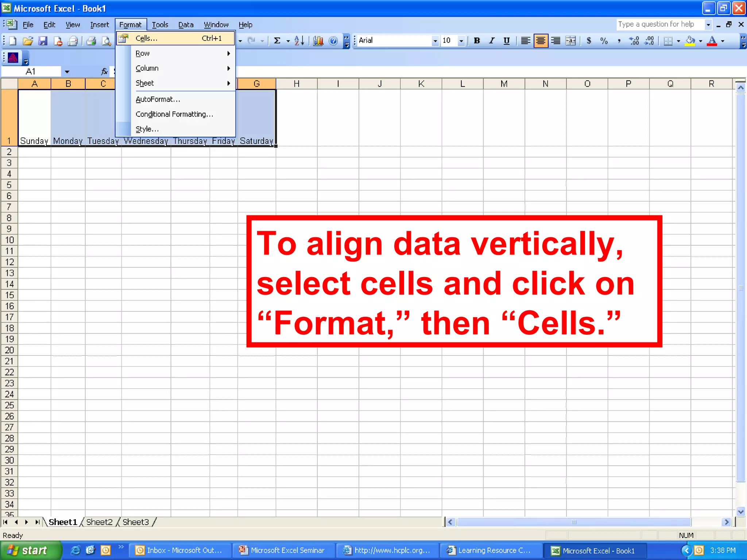Viewport: 747px width, 560px height.
Task: Toggle Italic formatting
Action: (x=492, y=41)
